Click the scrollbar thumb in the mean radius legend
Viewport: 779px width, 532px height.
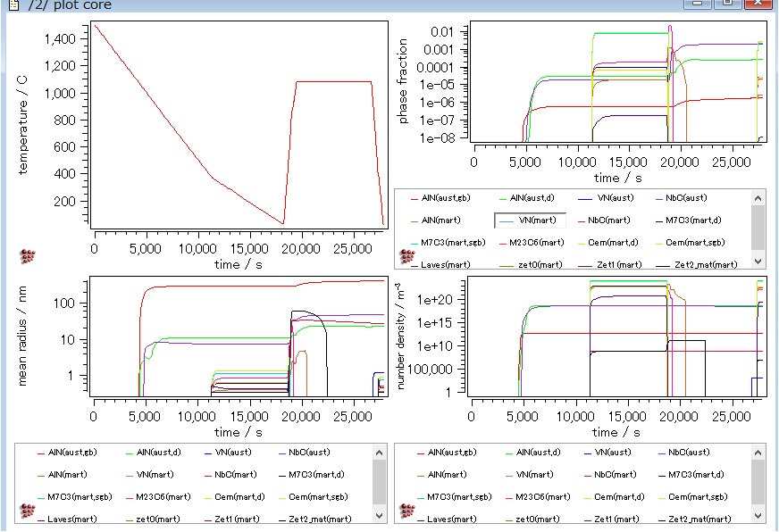tap(379, 483)
